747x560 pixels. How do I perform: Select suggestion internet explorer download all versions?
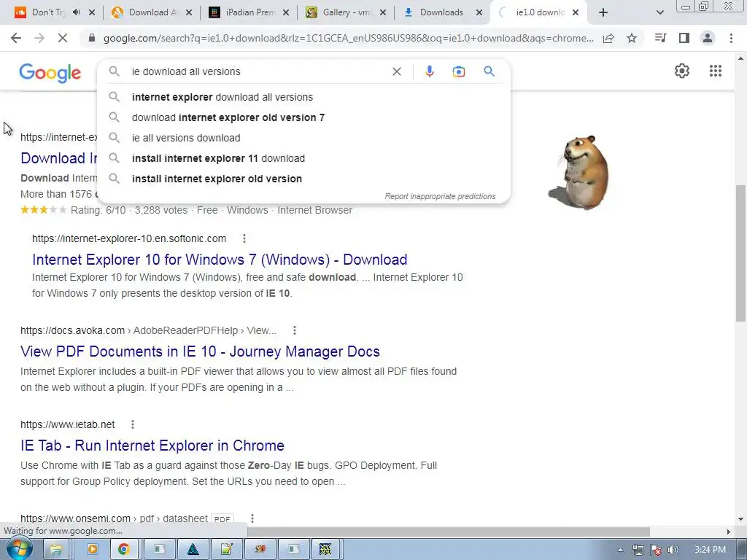pos(303,97)
